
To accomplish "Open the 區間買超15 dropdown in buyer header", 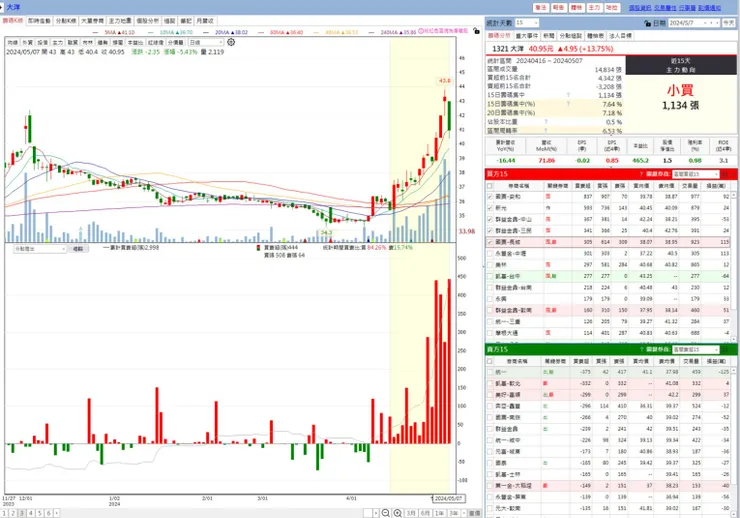I will [x=696, y=174].
